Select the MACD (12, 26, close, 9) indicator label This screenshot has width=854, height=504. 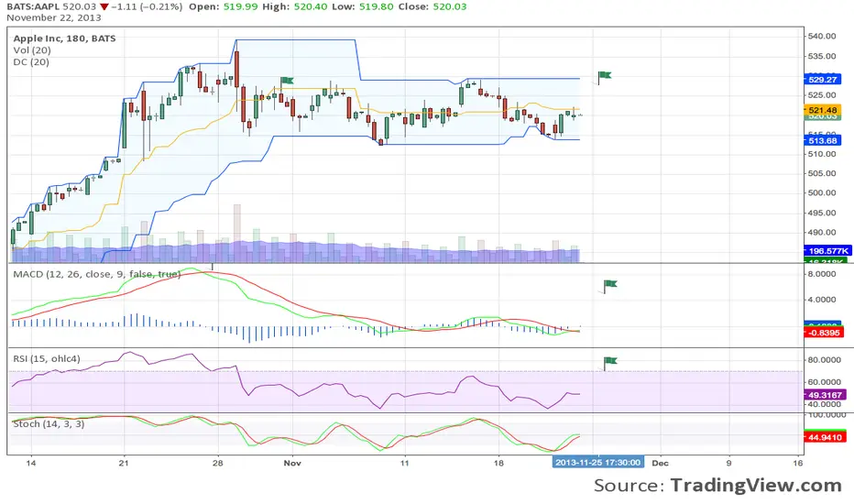click(x=96, y=274)
